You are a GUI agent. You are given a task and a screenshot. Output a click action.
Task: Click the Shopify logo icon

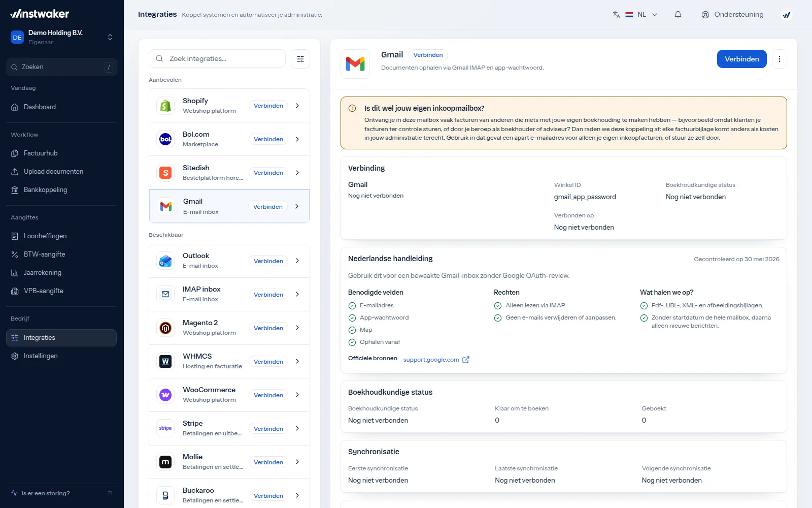tap(165, 106)
